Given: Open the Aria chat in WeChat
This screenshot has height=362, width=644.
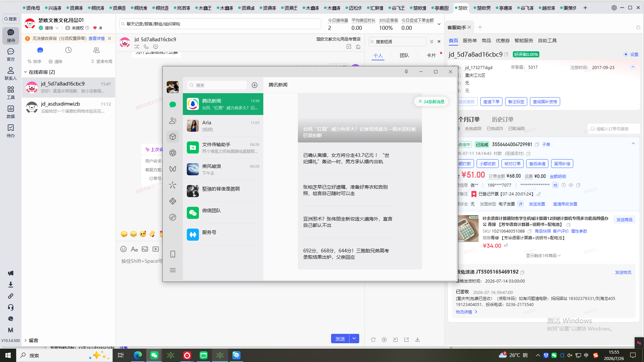Looking at the screenshot, I should [x=223, y=126].
